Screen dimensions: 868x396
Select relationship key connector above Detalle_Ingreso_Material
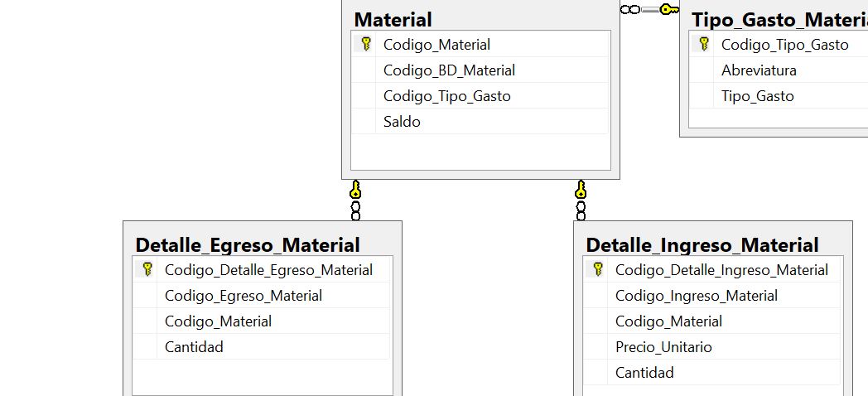[x=580, y=190]
